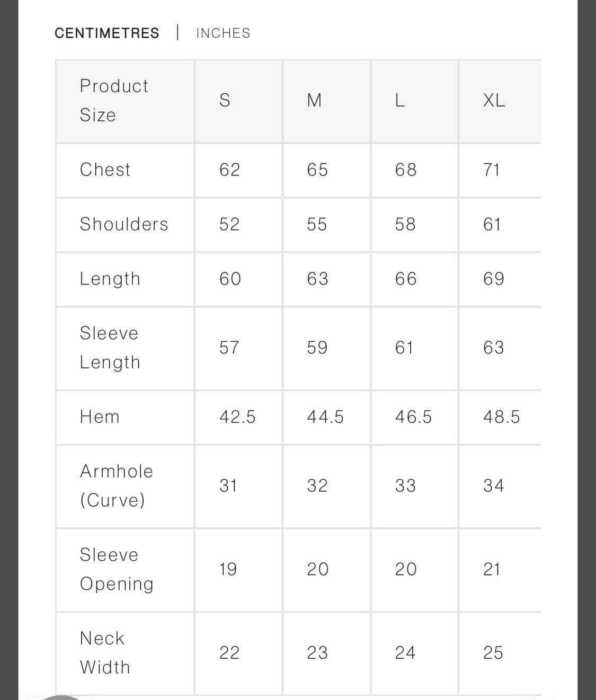Click the M size column header
Screen dimensions: 596x700
(x=314, y=100)
